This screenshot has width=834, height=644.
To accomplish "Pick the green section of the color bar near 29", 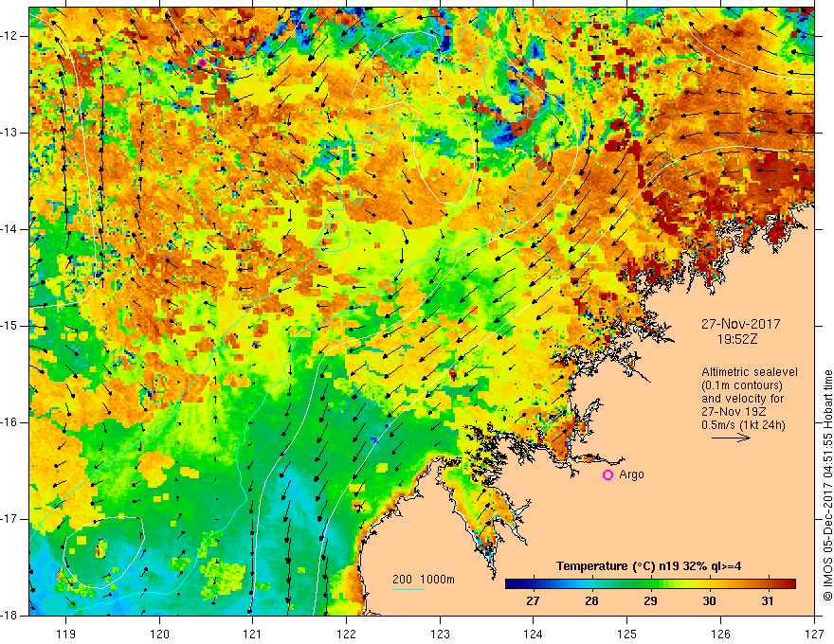I will pyautogui.click(x=650, y=584).
